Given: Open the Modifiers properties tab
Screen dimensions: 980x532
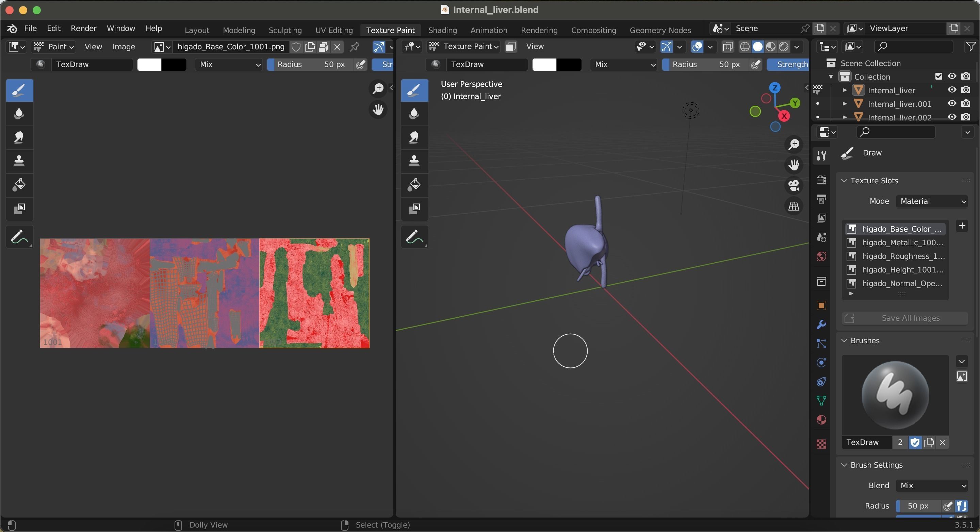Looking at the screenshot, I should click(821, 325).
